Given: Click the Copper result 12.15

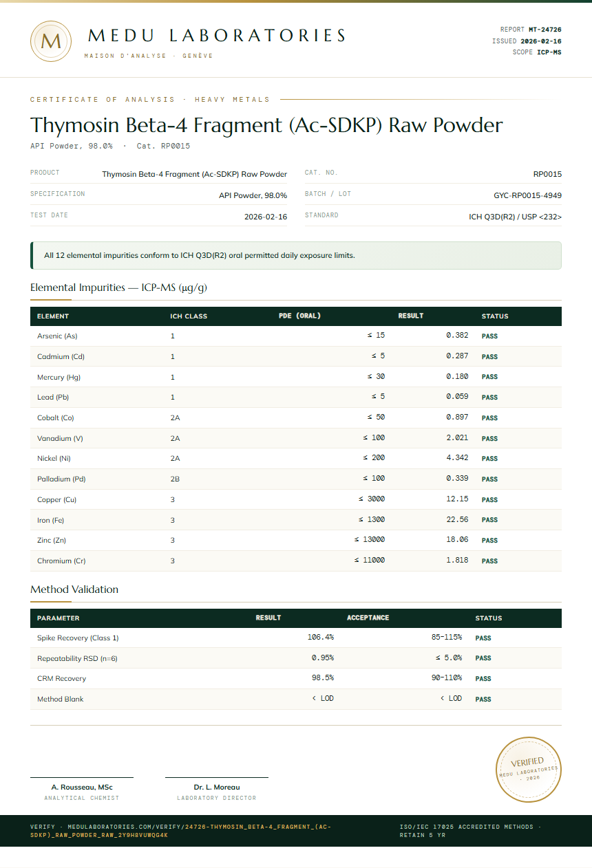Looking at the screenshot, I should click(x=457, y=499).
